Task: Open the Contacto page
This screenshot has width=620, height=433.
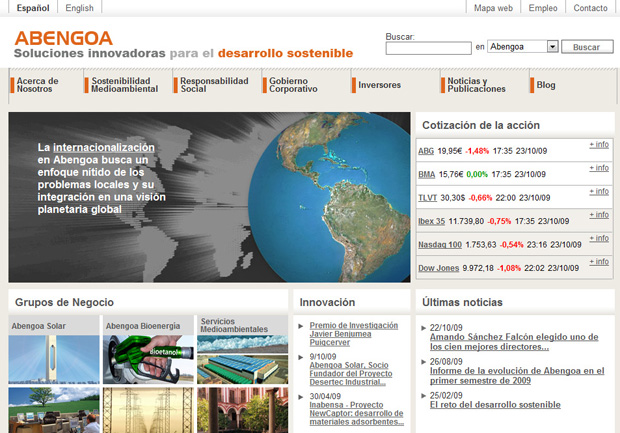Action: (590, 8)
